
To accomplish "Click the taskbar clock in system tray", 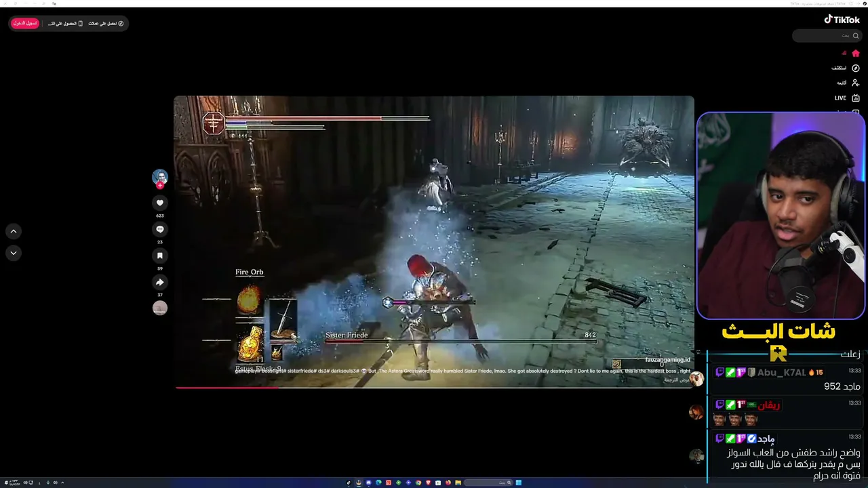I will point(14,483).
